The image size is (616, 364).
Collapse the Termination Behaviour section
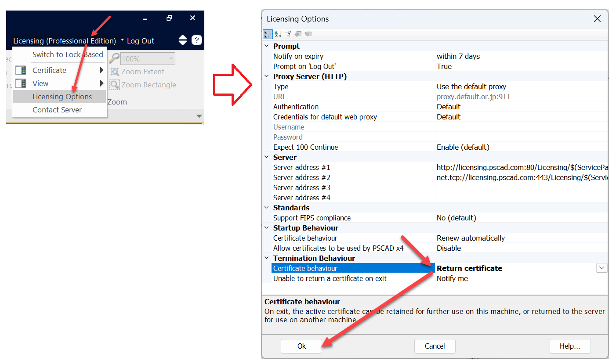267,258
